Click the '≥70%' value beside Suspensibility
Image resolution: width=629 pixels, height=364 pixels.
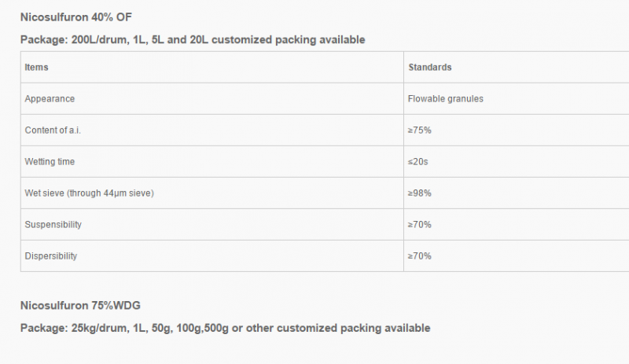pyautogui.click(x=420, y=225)
